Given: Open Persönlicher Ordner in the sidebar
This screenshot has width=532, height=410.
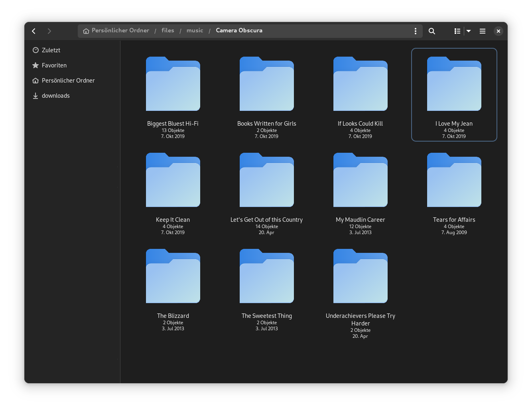Looking at the screenshot, I should pyautogui.click(x=72, y=81).
